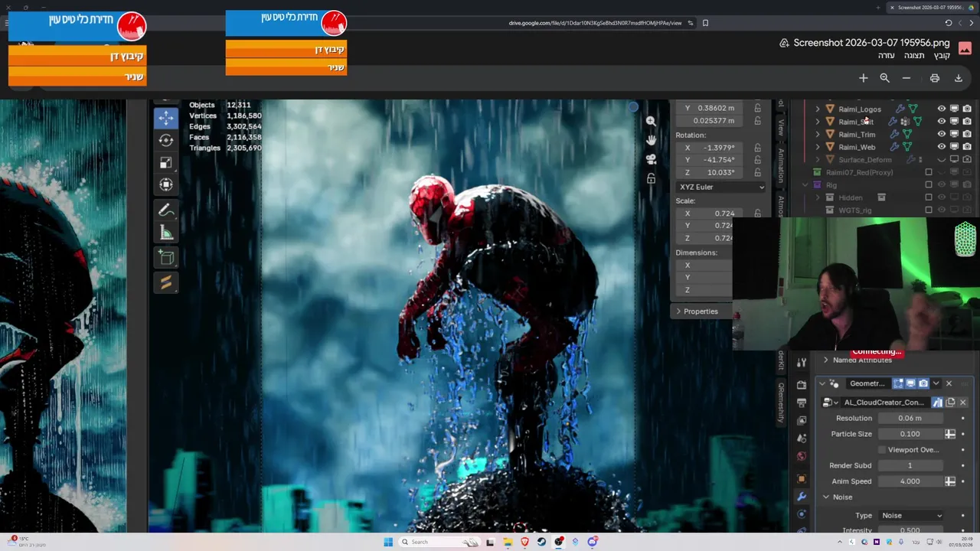This screenshot has height=551, width=980.
Task: Click the viewport pan hand icon
Action: (651, 140)
